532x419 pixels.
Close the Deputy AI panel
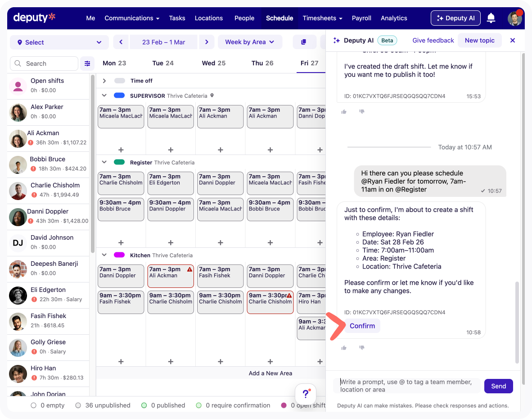512,41
